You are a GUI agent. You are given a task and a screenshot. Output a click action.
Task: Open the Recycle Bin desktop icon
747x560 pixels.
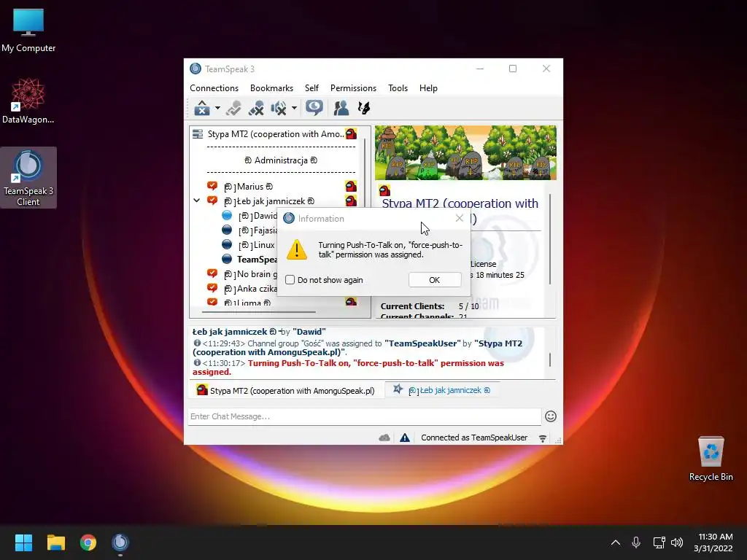click(x=711, y=459)
